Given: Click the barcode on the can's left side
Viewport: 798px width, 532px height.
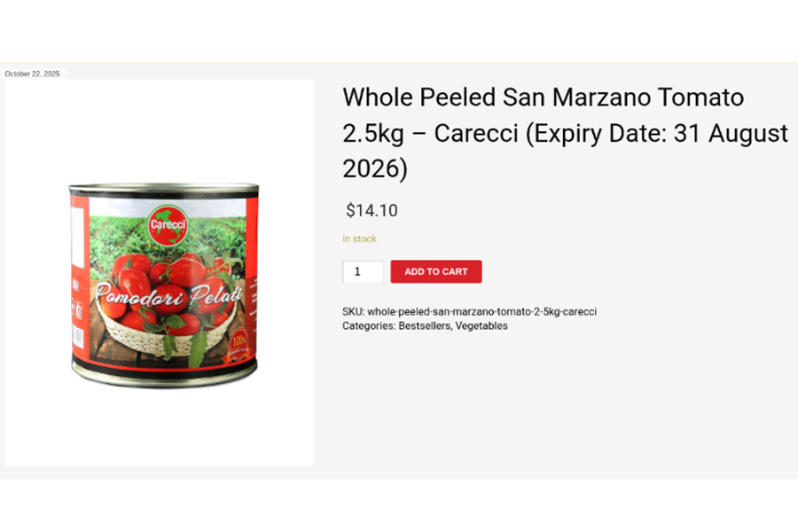Looking at the screenshot, I should coord(77,337).
